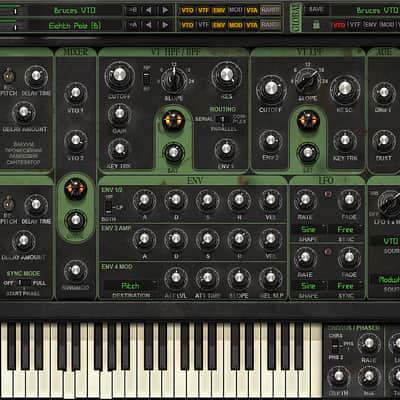Open the LFO 2 Free sync dropdown
The width and height of the screenshot is (400, 400).
(x=346, y=286)
